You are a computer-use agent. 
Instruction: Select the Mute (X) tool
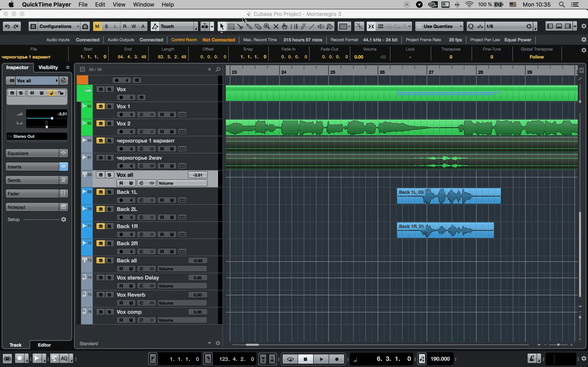tap(276, 27)
